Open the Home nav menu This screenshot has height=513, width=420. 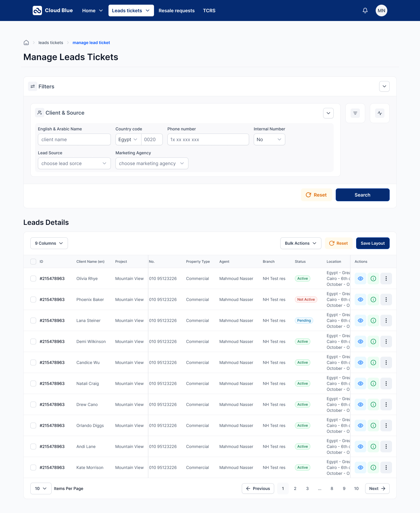point(92,10)
